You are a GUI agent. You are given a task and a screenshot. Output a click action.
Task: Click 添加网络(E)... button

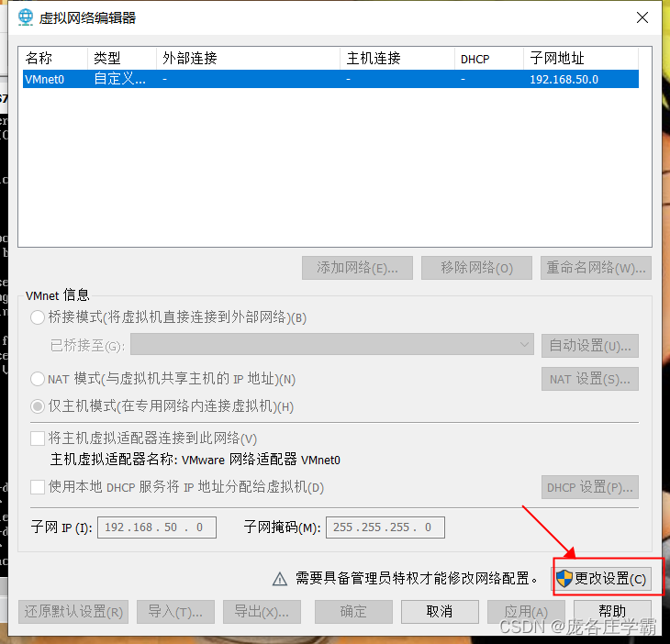coord(357,268)
